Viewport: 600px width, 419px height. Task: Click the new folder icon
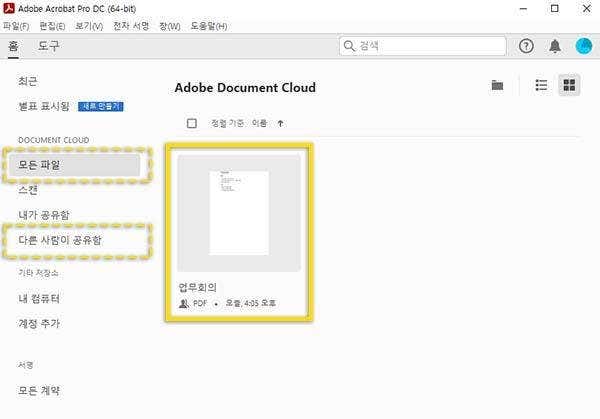tap(497, 85)
